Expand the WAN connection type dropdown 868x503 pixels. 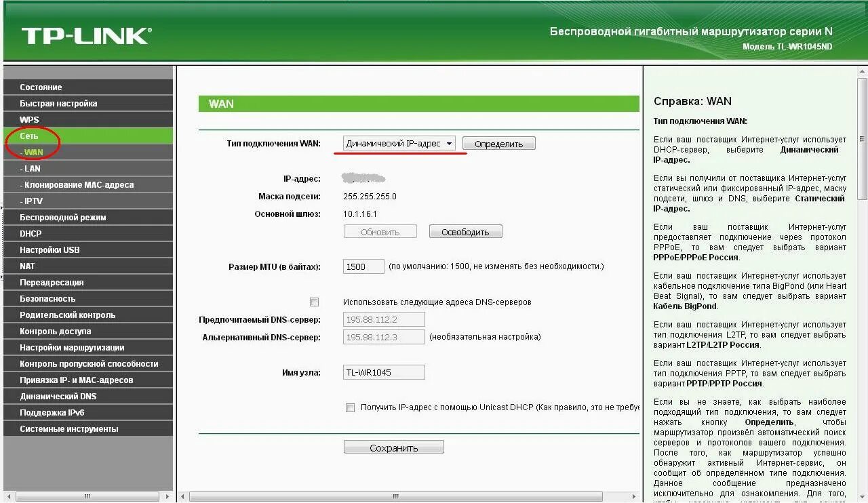pos(399,144)
